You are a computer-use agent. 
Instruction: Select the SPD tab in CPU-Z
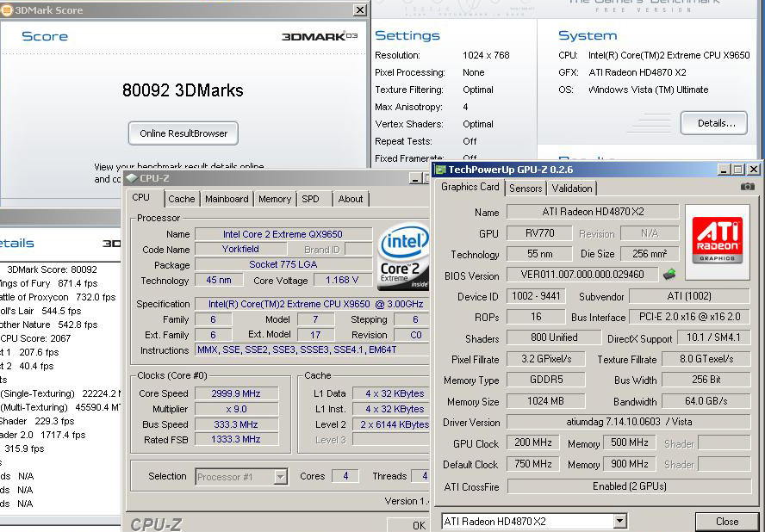click(310, 199)
